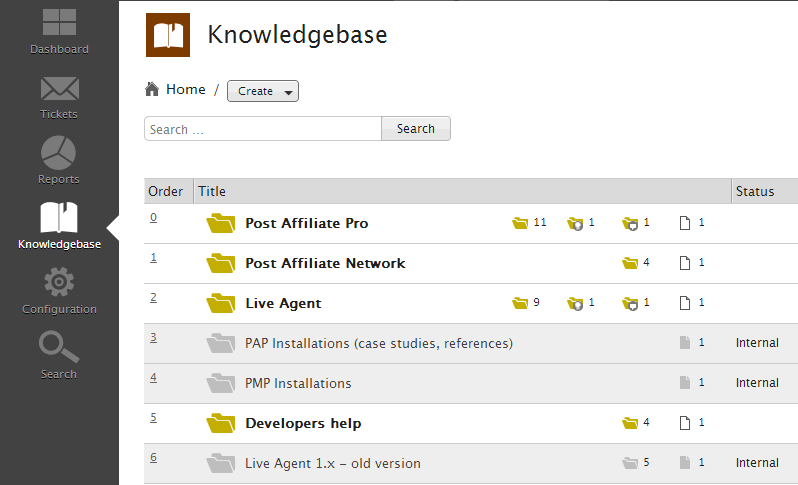Open Live Agent 1.x old version entry
Viewport: 798px width, 485px height.
pos(332,463)
